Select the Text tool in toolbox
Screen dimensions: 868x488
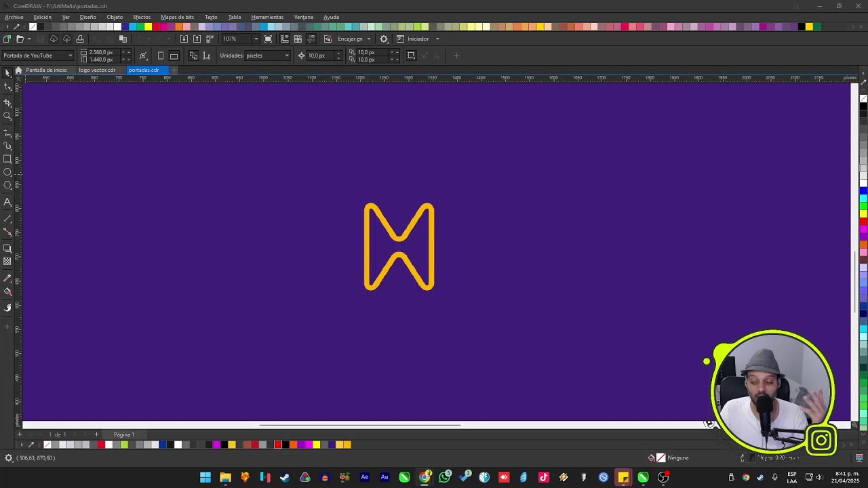tap(7, 202)
